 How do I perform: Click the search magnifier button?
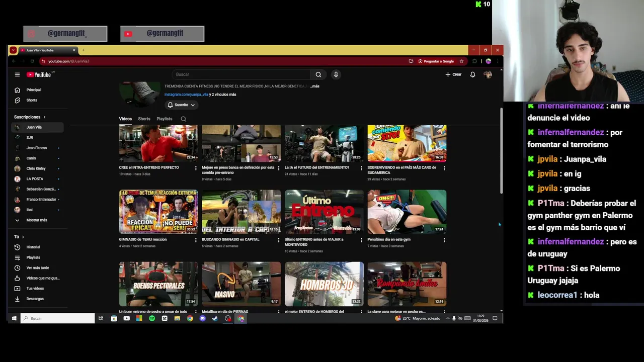tap(318, 74)
